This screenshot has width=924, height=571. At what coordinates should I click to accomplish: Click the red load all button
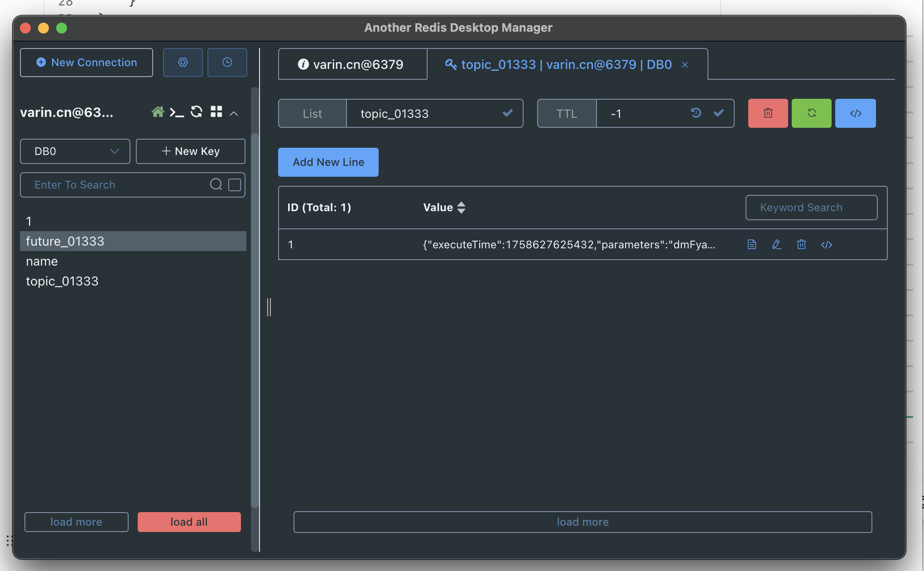(189, 522)
